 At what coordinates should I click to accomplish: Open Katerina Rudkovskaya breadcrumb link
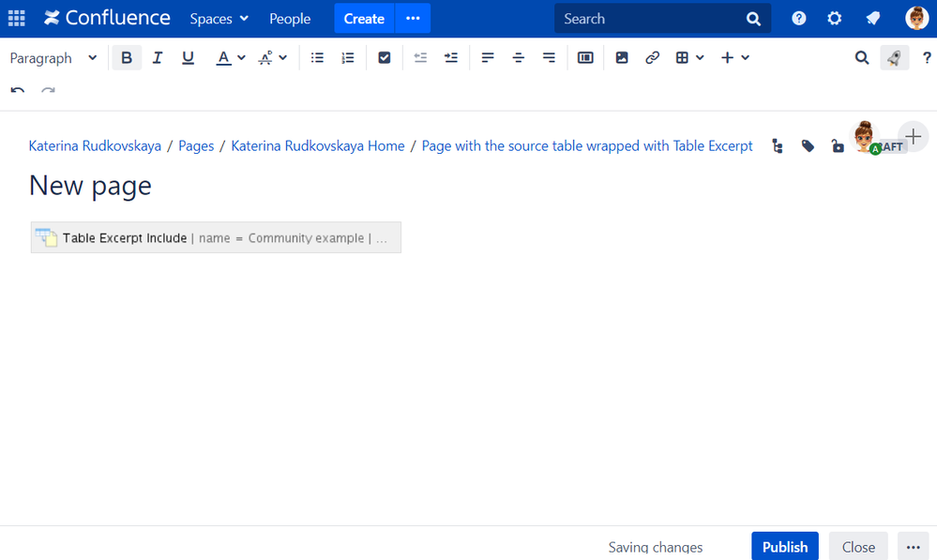tap(95, 145)
